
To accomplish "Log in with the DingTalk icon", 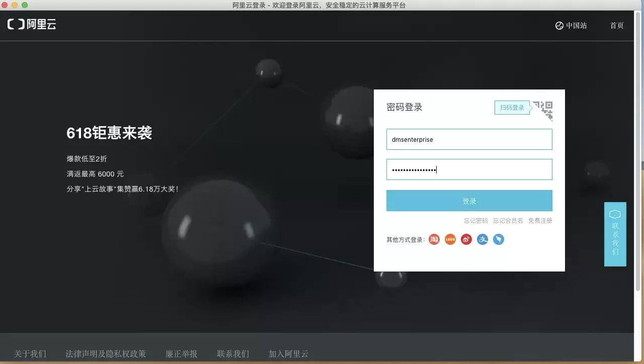I will tap(499, 239).
